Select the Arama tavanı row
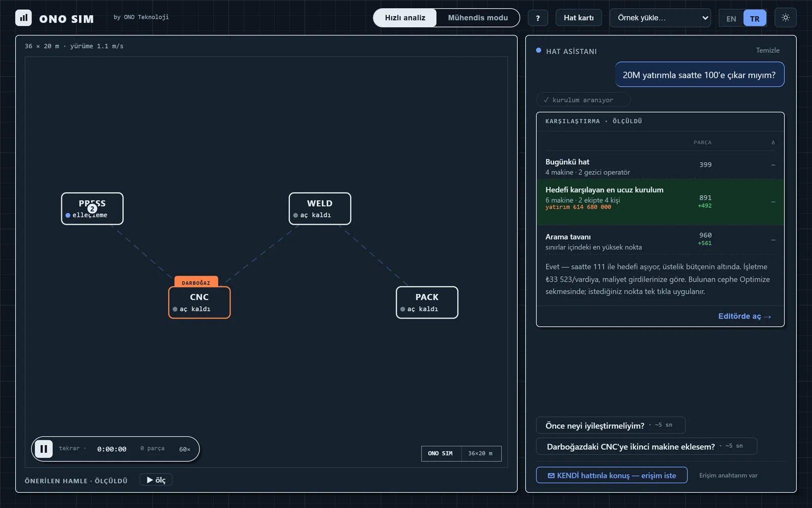 coord(660,240)
